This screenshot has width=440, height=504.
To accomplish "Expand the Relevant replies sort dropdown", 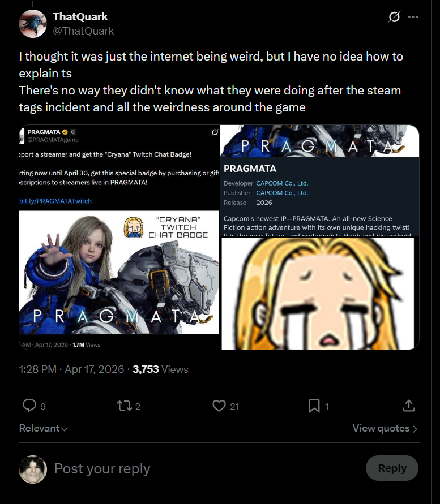I will (x=44, y=428).
